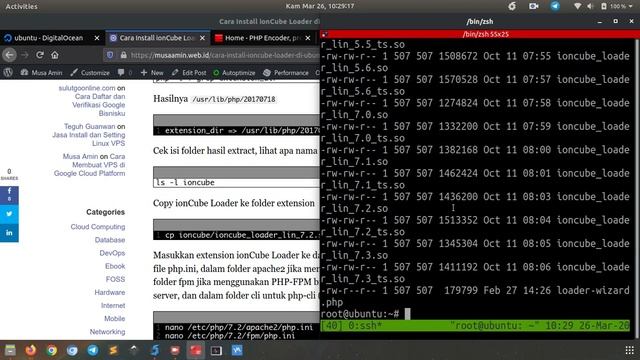The height and width of the screenshot is (360, 640).
Task: Click New in WordPress admin bar
Action: 152,73
